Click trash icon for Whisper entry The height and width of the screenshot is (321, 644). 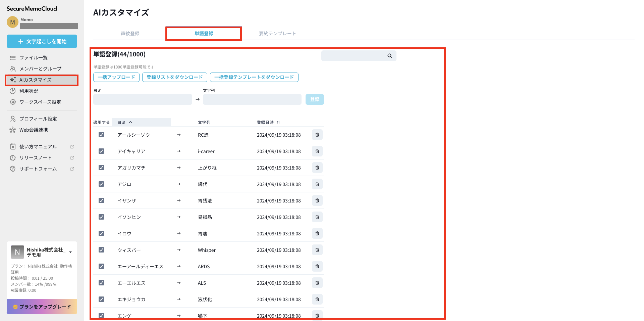[x=317, y=250]
